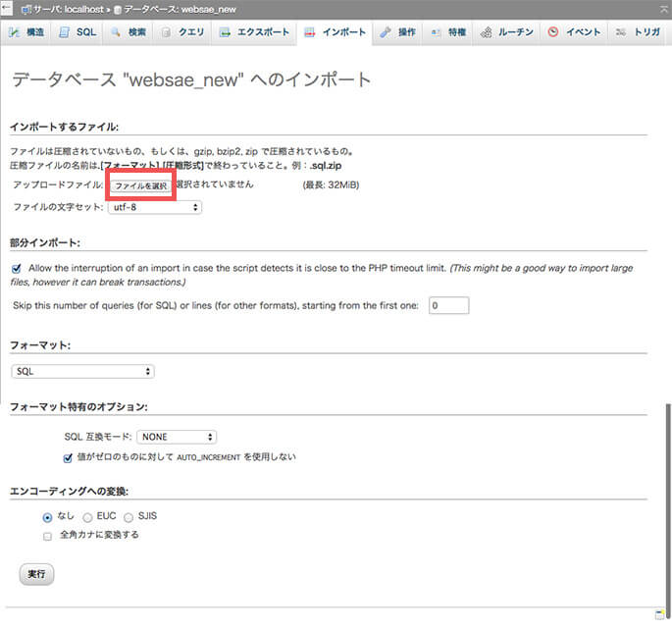
Task: Open the utf-8 character set dropdown
Action: (x=153, y=207)
